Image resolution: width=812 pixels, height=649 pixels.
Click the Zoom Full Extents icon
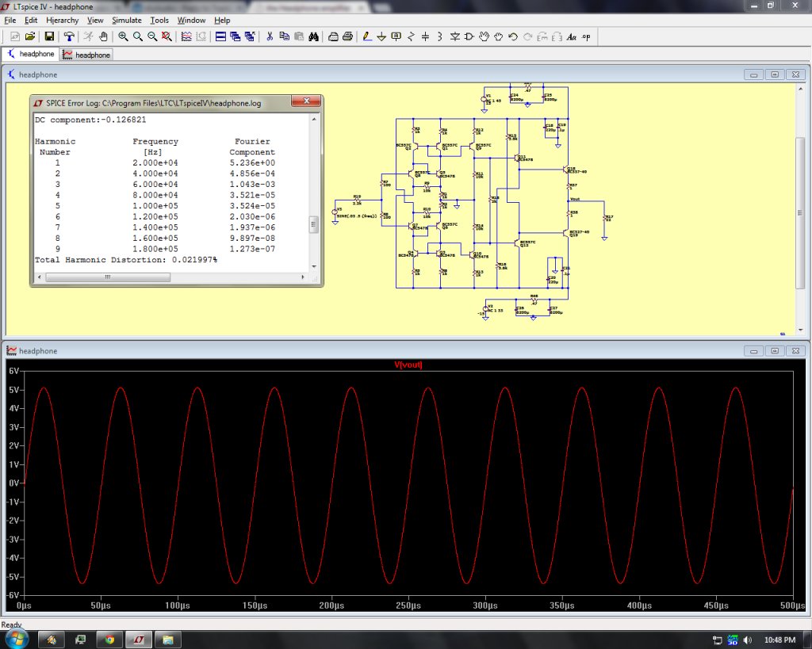(167, 36)
